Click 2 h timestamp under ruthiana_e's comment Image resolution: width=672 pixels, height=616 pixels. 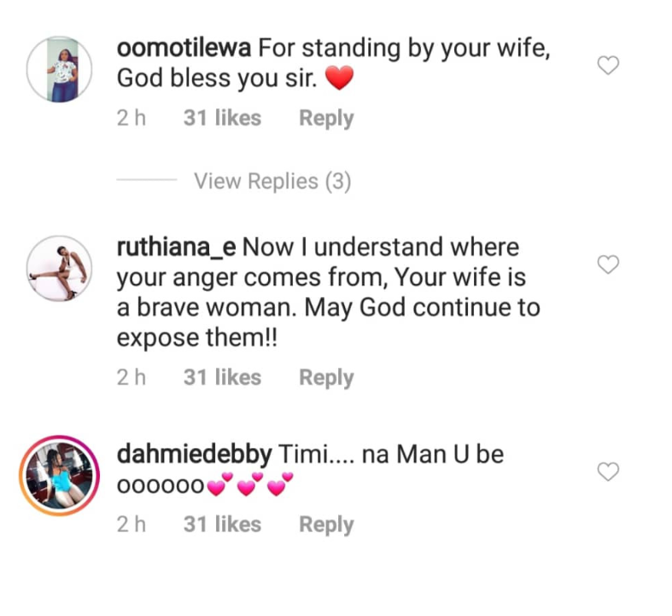tap(131, 378)
